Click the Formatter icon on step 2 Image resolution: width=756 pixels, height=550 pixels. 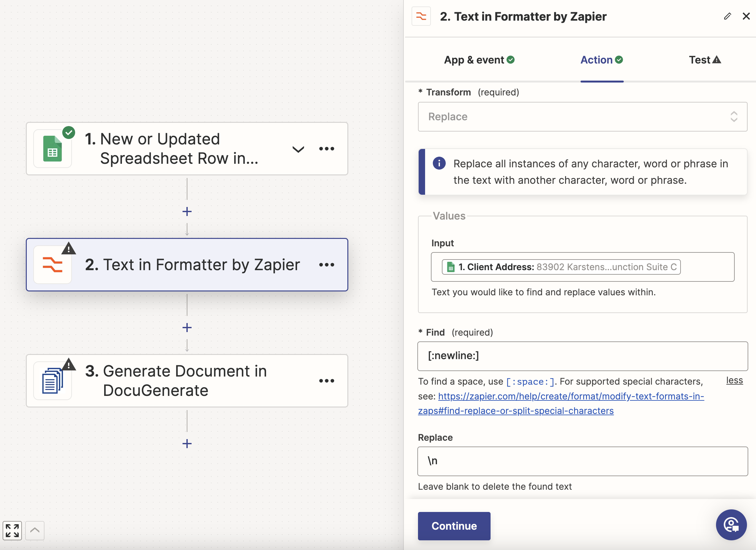pyautogui.click(x=52, y=265)
